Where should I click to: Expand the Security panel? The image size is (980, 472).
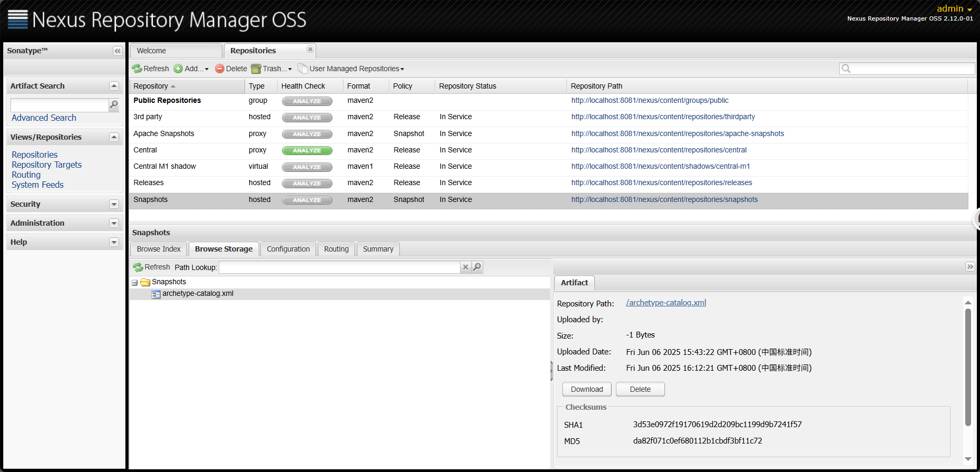tap(114, 204)
